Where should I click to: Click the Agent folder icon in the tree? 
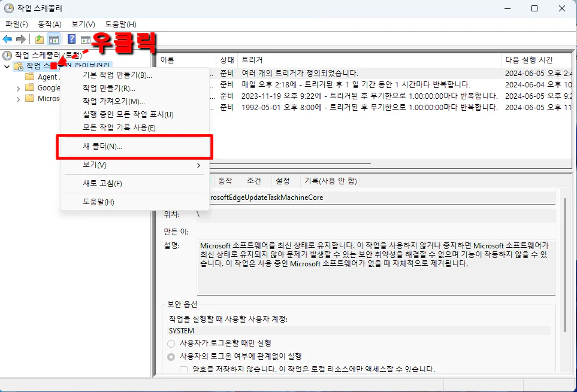(x=29, y=77)
